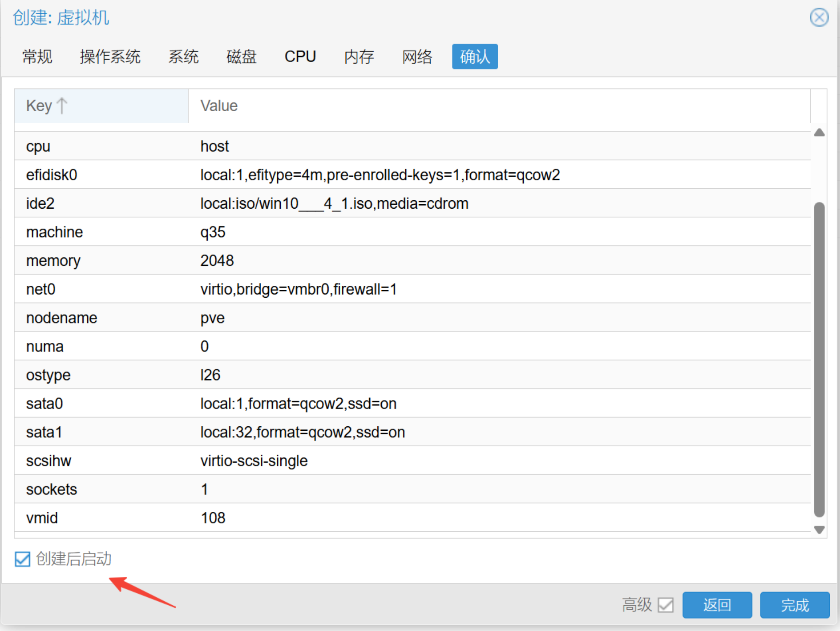Screen dimensions: 840x631
Task: Toggle the 创建后启动 checkbox
Action: click(22, 559)
